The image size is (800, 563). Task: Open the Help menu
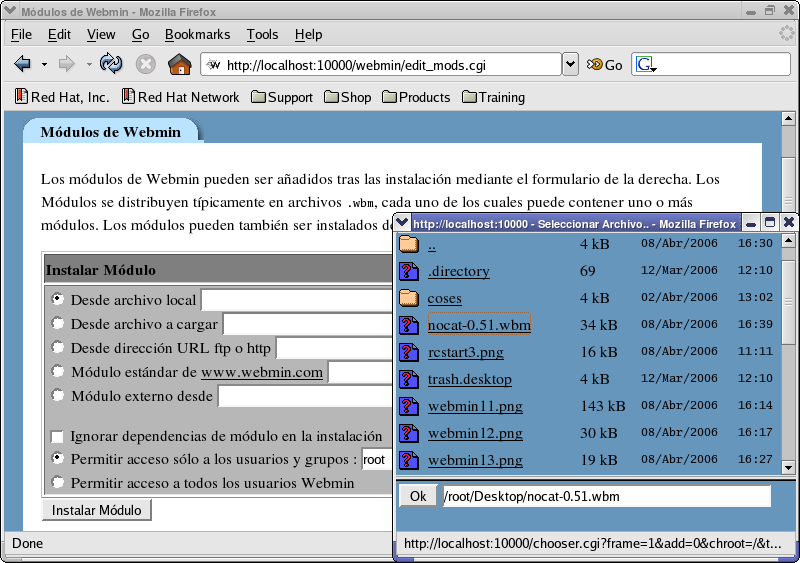tap(308, 34)
